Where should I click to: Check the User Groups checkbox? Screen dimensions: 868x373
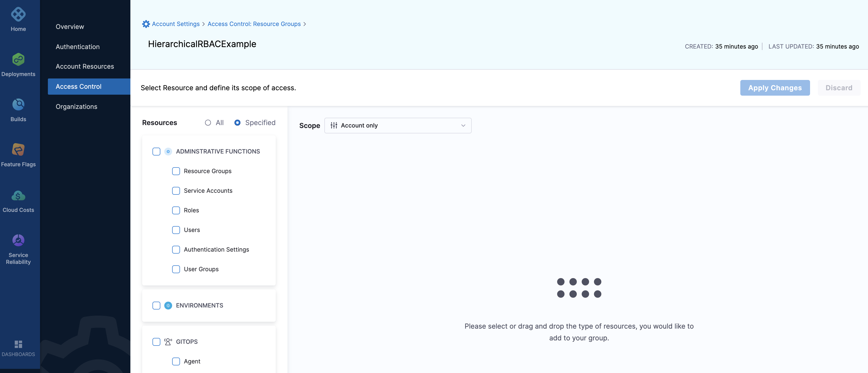click(x=176, y=269)
